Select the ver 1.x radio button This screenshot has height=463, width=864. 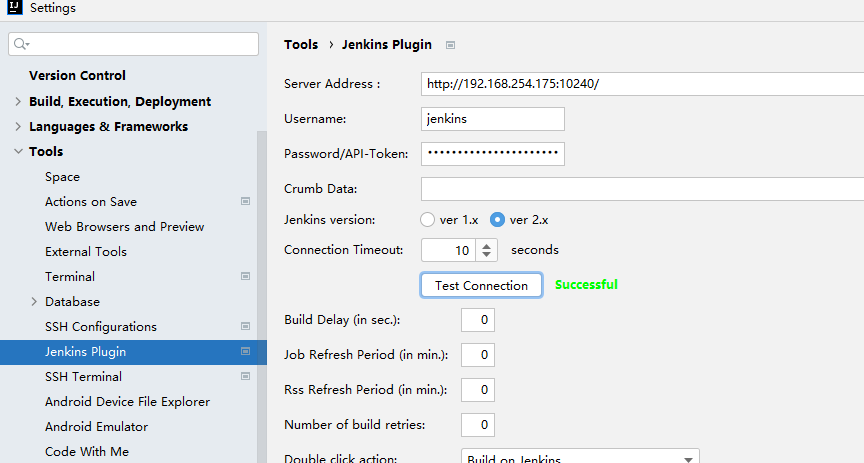click(x=428, y=220)
